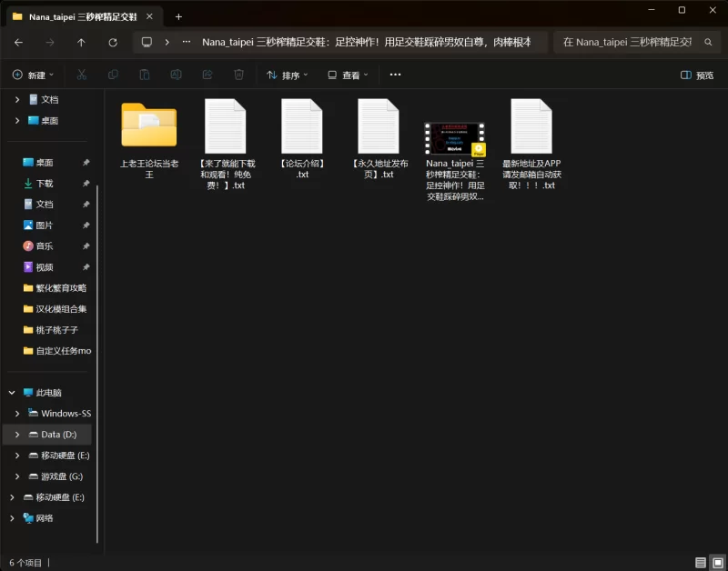Collapse the 此电脑 tree node
The height and width of the screenshot is (571, 728).
coord(12,393)
